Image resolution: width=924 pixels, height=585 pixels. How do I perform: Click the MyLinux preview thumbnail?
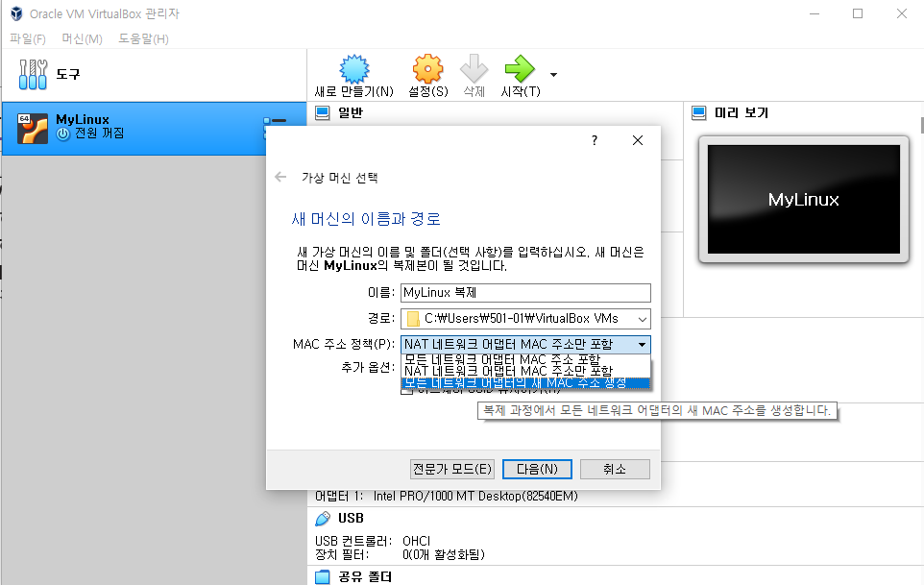pos(804,200)
